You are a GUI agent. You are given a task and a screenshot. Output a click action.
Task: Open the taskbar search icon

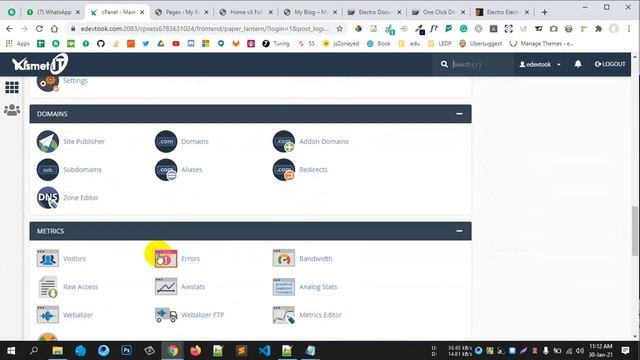click(34, 351)
